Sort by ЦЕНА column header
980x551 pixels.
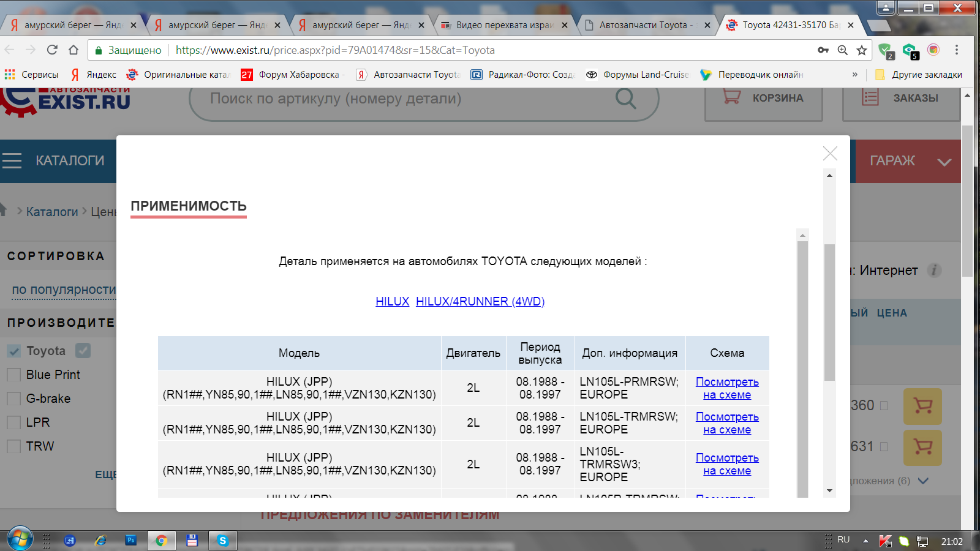(x=892, y=313)
